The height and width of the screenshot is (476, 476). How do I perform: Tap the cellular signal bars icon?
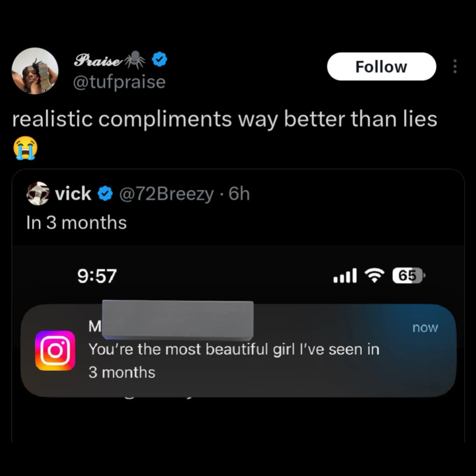[x=344, y=275]
